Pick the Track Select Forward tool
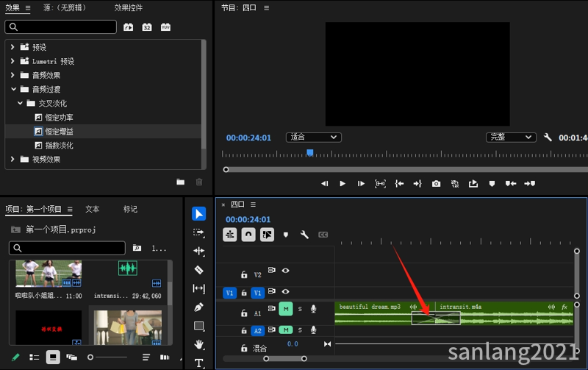Viewport: 588px width, 370px height. click(x=198, y=232)
